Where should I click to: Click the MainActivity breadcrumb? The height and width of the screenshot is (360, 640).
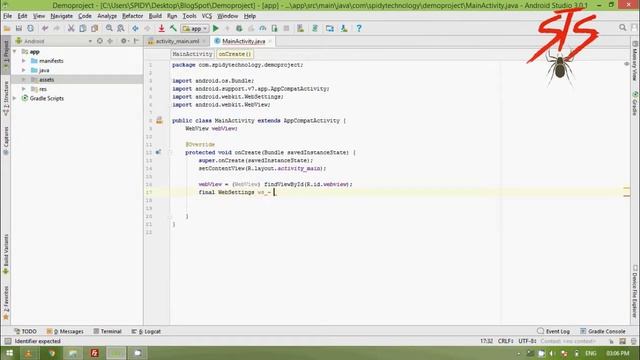tap(192, 54)
